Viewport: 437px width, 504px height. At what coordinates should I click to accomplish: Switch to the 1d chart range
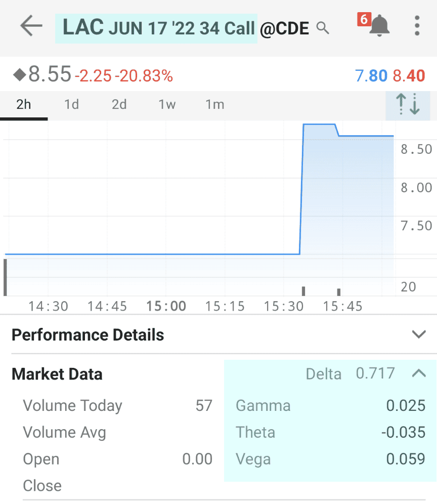(71, 105)
